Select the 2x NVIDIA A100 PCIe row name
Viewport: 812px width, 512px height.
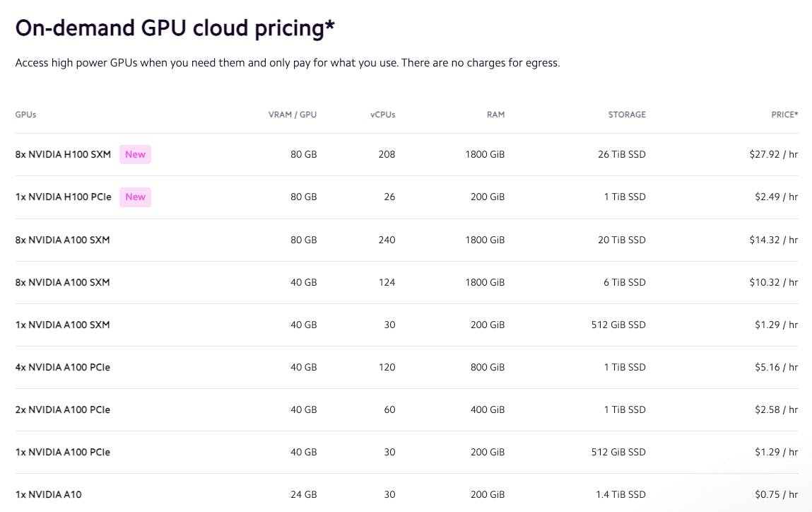coord(62,409)
